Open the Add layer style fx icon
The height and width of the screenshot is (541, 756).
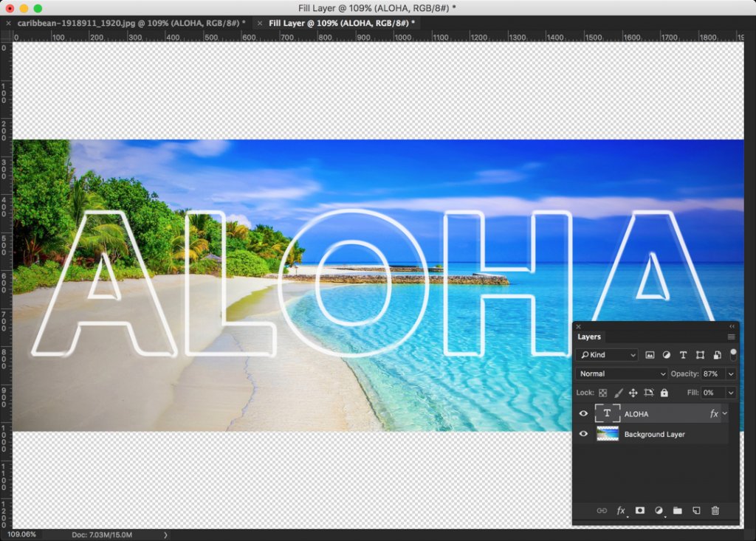(x=620, y=511)
